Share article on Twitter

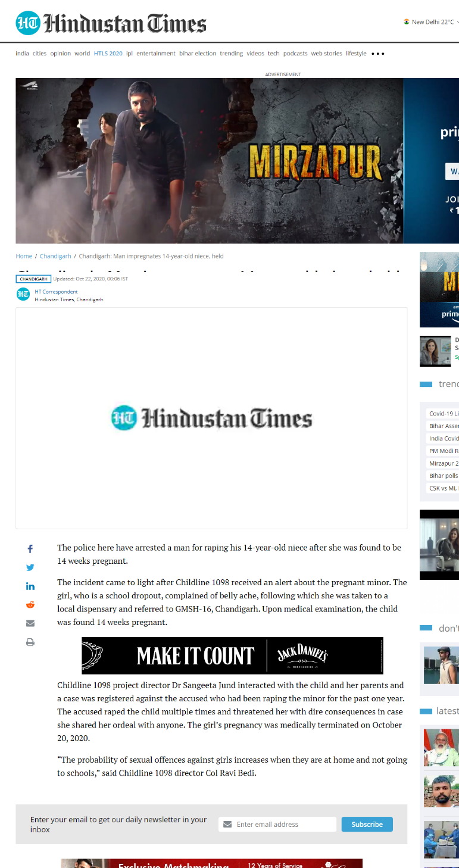point(30,567)
